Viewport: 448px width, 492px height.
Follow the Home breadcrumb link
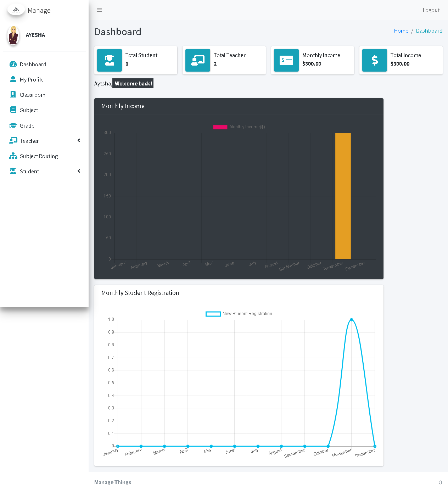[401, 31]
